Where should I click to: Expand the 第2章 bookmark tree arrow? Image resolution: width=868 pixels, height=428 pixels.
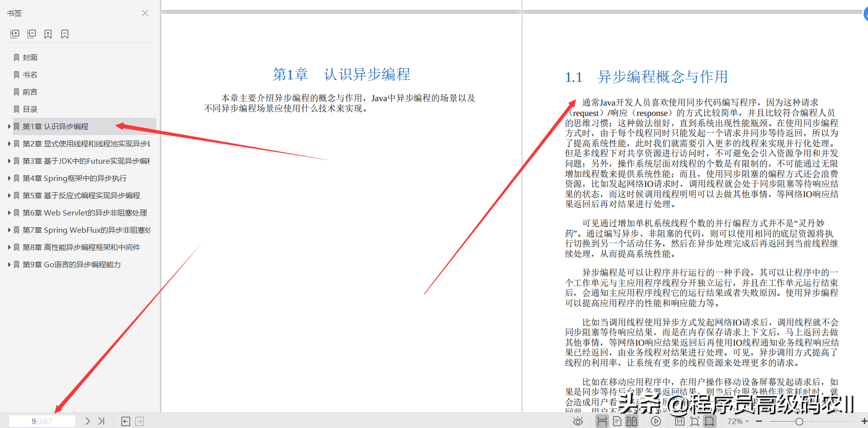(9, 144)
